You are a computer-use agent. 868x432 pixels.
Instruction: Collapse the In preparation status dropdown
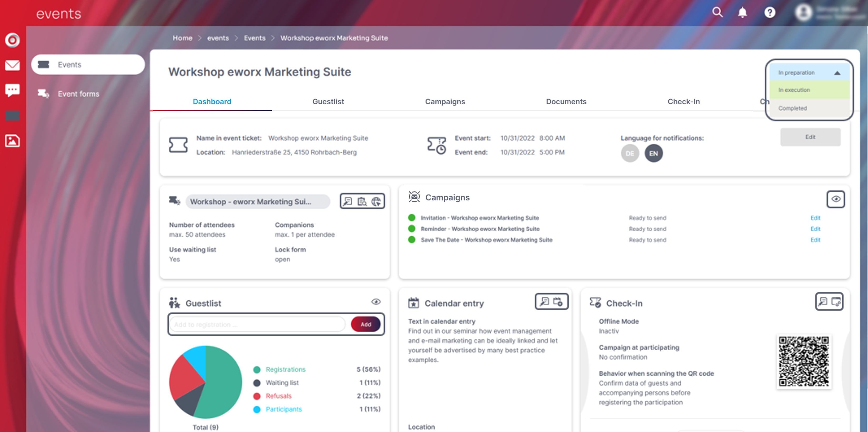click(809, 72)
